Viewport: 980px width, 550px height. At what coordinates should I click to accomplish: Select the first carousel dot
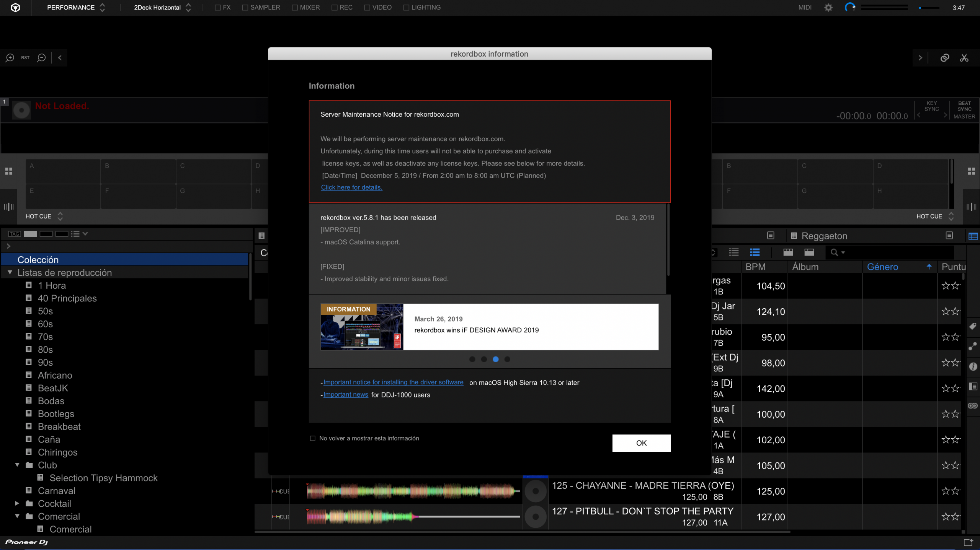pos(472,359)
